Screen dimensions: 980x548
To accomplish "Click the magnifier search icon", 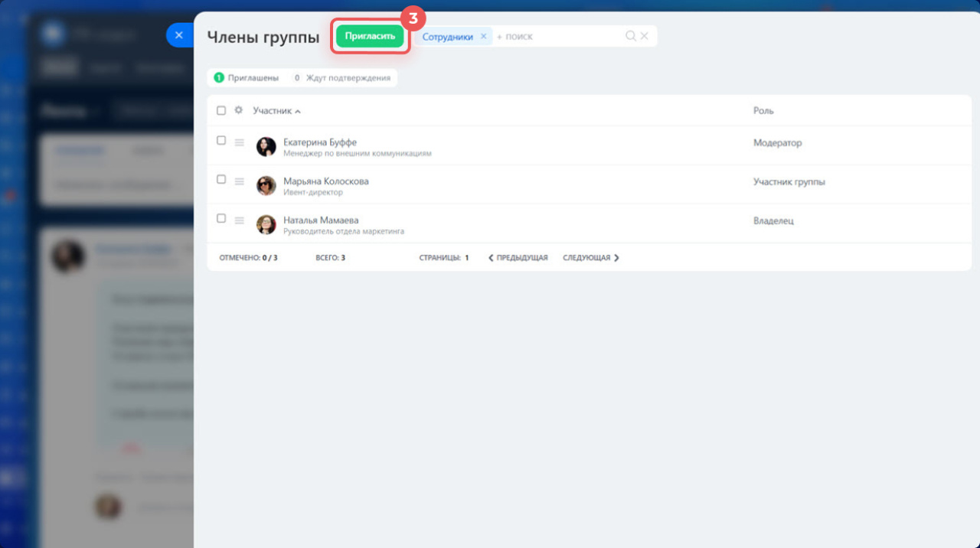I will [631, 36].
